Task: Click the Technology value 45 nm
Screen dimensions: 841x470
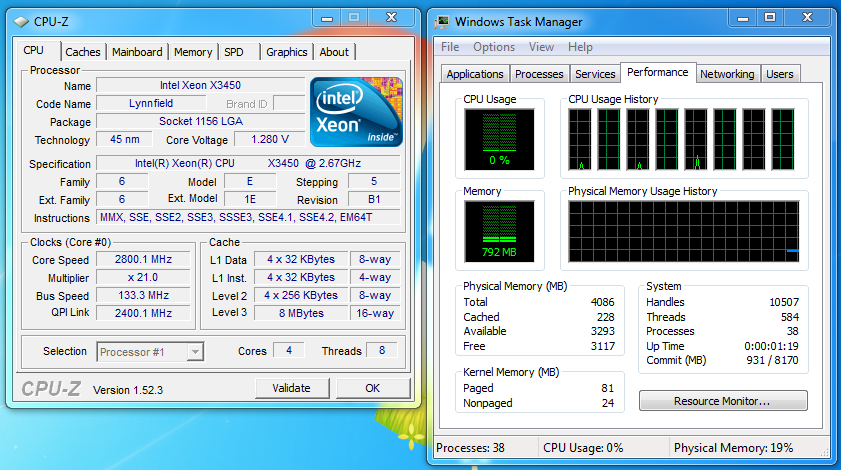Action: point(124,139)
